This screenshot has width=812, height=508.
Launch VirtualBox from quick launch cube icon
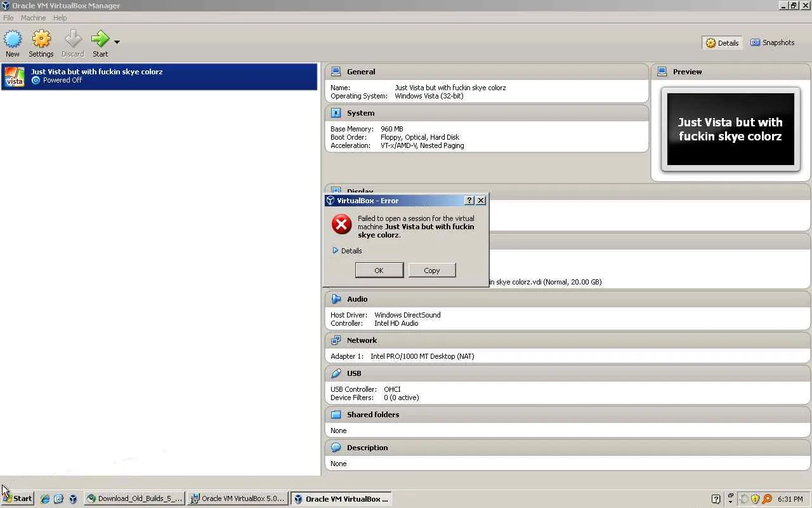[x=73, y=499]
